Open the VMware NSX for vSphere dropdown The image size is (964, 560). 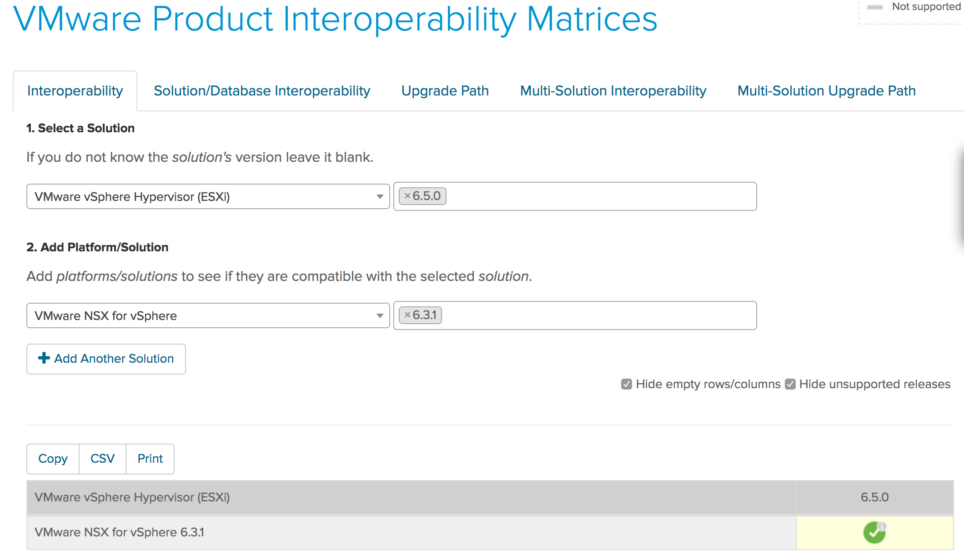pyautogui.click(x=208, y=315)
